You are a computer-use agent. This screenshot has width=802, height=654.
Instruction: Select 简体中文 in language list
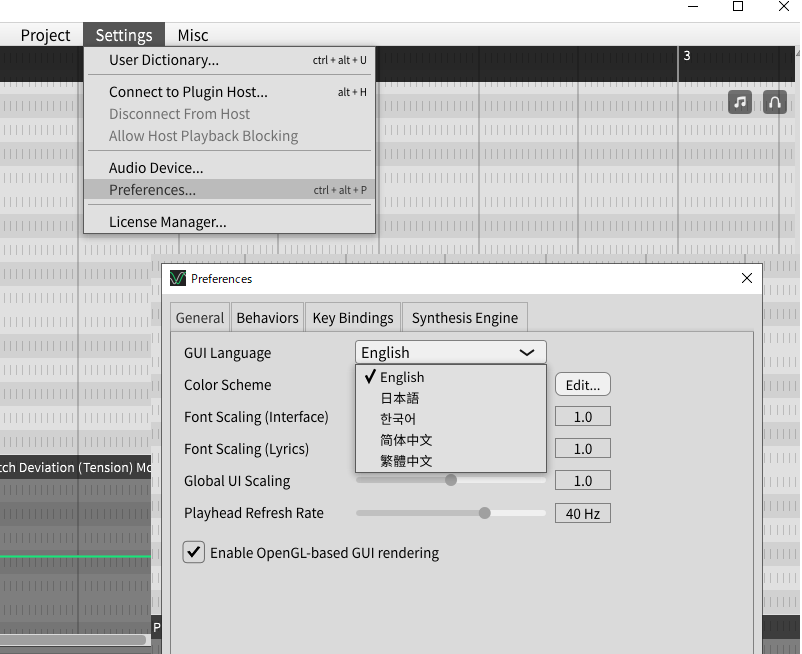tap(451, 440)
